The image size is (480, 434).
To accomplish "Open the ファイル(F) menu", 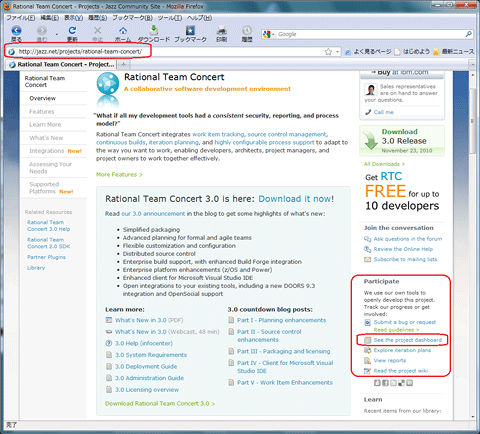I will [21, 18].
